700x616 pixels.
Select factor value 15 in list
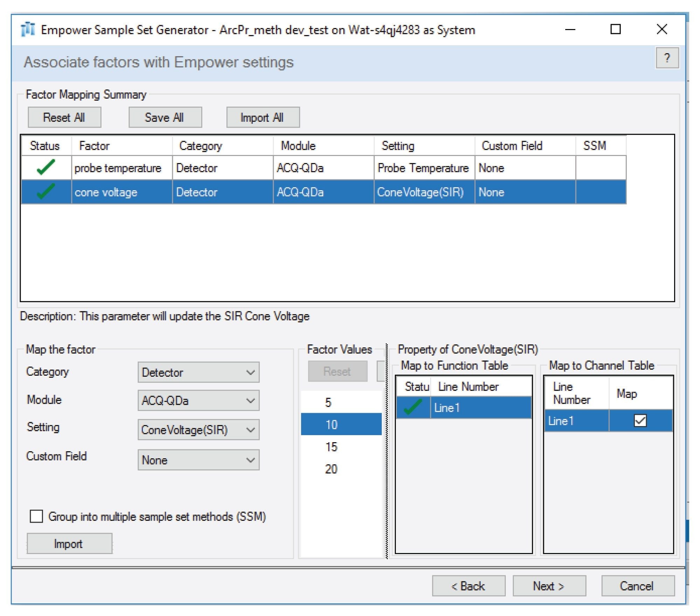click(x=331, y=447)
